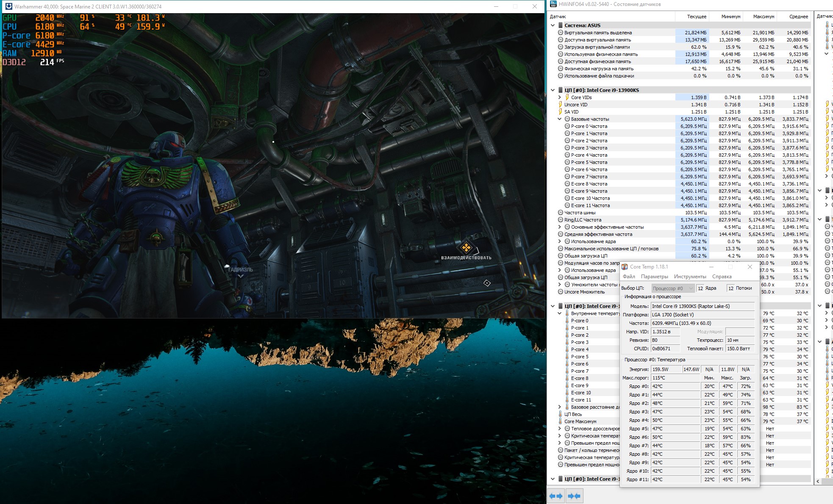Select the P-core 3 Частота sensor row
Screen dimensions: 833x504
[589, 148]
